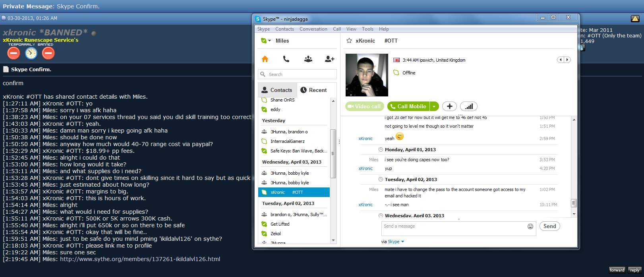Click the winking smiley in the chat
Image resolution: width=644 pixels, height=277 pixels.
point(400,136)
